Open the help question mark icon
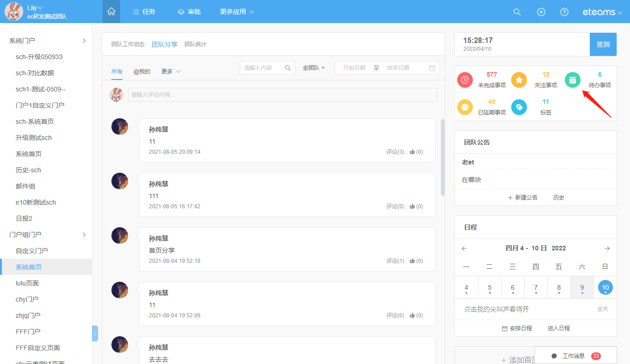This screenshot has height=364, width=630. coord(564,12)
